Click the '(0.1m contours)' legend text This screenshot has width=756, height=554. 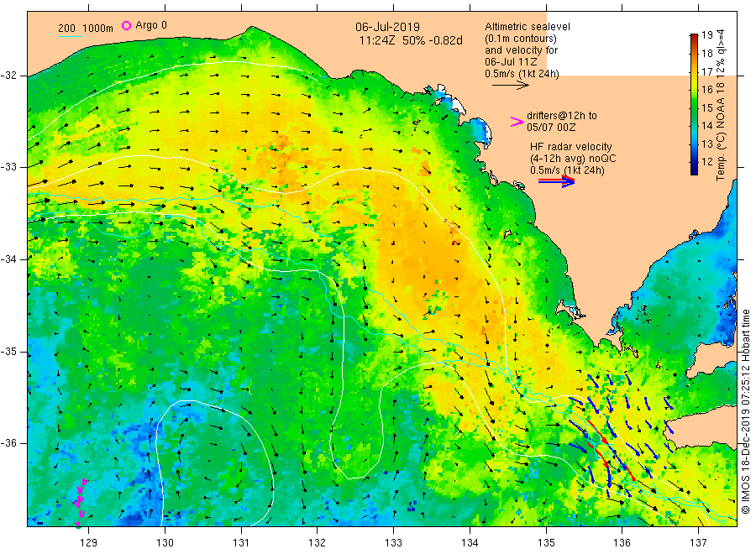tap(520, 39)
